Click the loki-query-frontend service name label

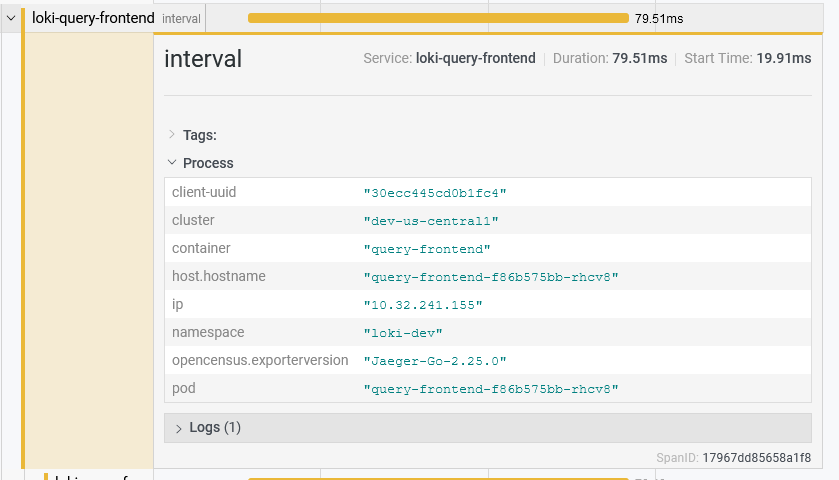(x=92, y=18)
